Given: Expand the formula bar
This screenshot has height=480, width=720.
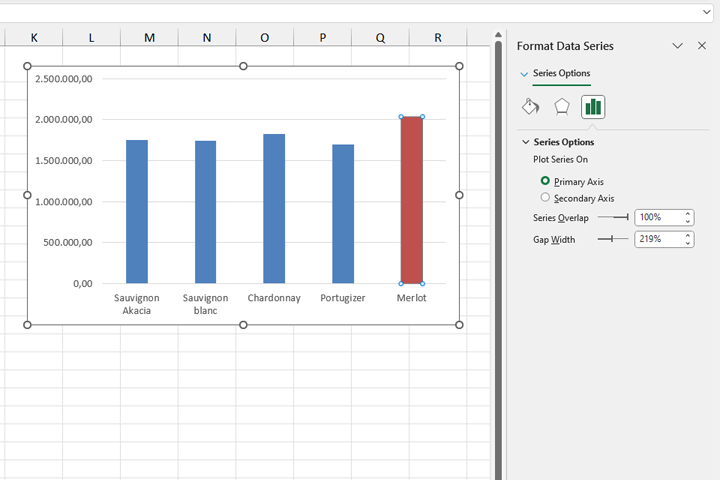Looking at the screenshot, I should pos(708,11).
